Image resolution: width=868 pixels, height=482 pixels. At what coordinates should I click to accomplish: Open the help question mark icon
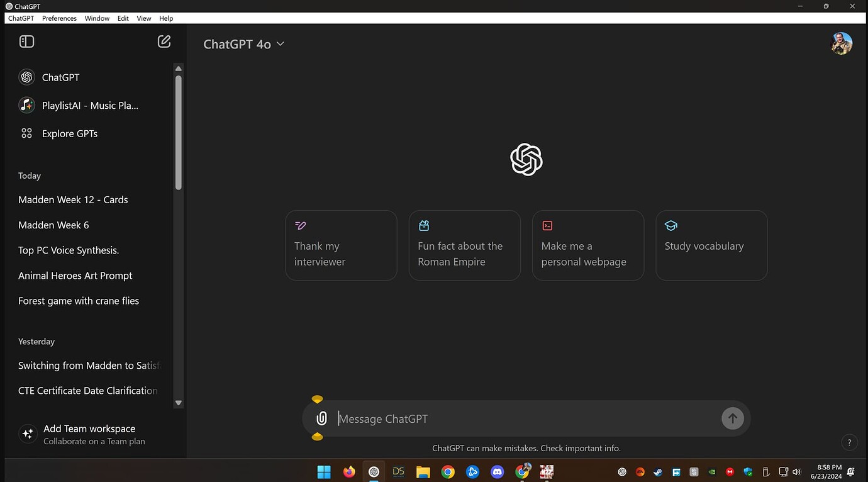(849, 442)
